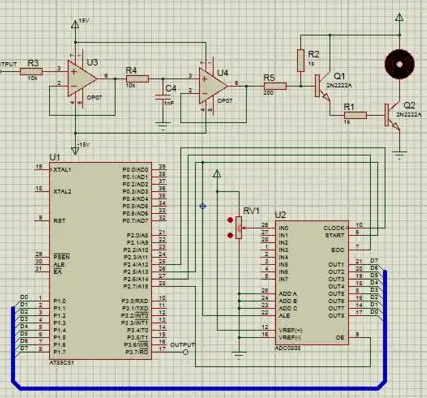Click the OUTPUT terminal circle at P3.7
Screen dimensions: 427x398
[x=185, y=352]
